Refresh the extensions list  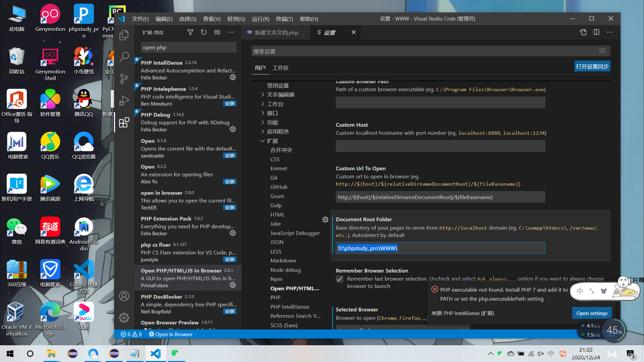[x=204, y=32]
